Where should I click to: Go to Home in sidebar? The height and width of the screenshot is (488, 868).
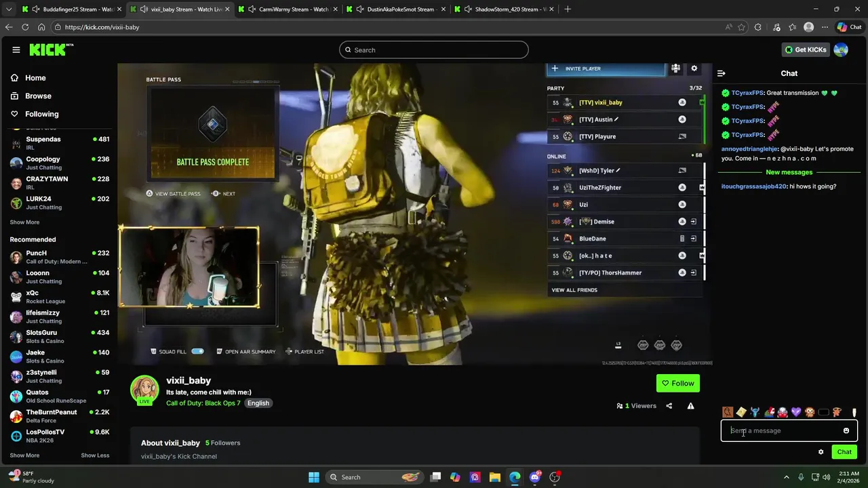[x=28, y=78]
